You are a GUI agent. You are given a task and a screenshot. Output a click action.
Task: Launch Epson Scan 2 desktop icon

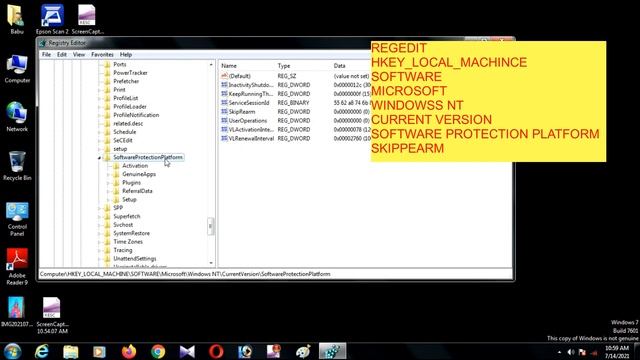pos(52,19)
